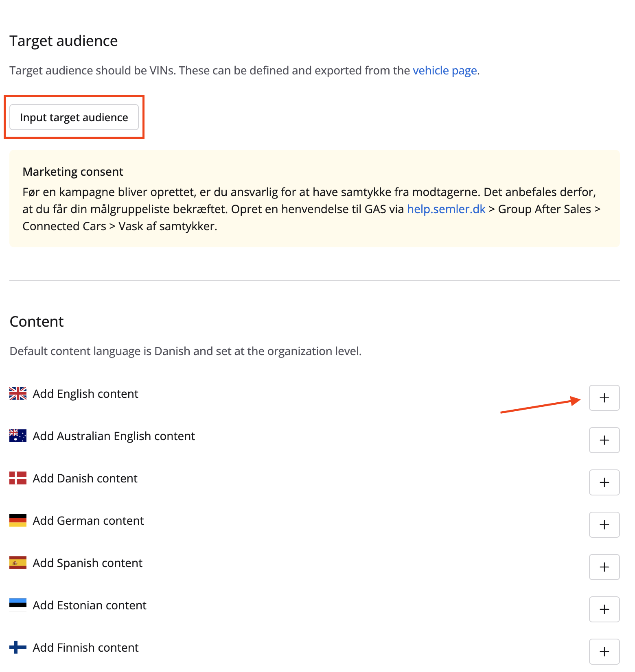Click the German flag icon
Image resolution: width=635 pixels, height=672 pixels.
[x=17, y=520]
